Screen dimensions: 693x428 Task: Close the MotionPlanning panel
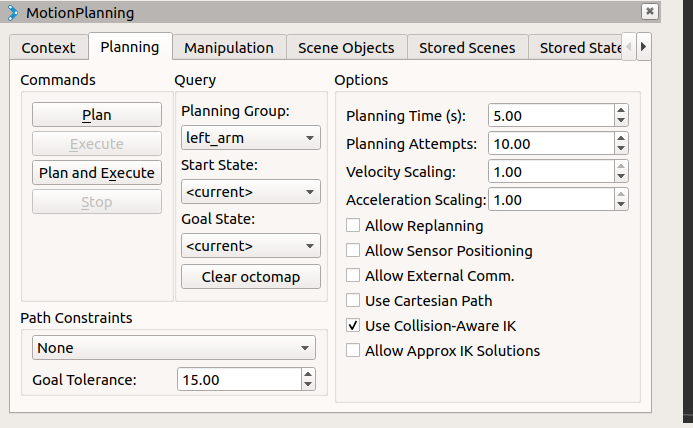(x=649, y=11)
